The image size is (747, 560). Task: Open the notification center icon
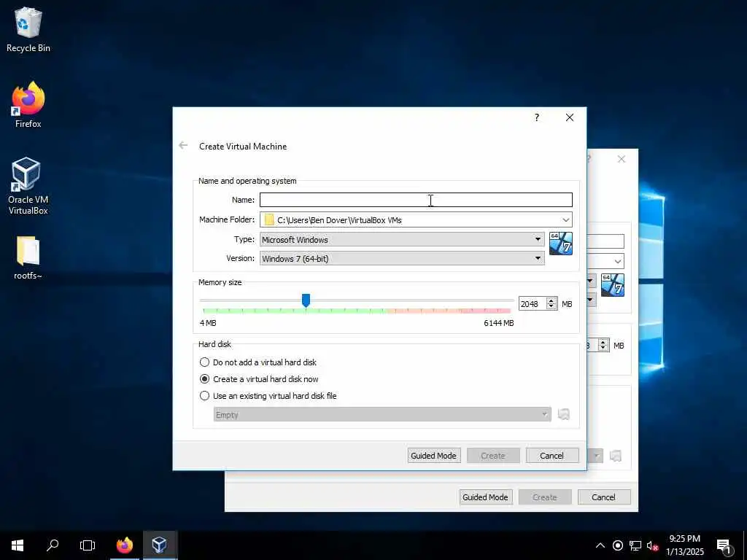[724, 546]
